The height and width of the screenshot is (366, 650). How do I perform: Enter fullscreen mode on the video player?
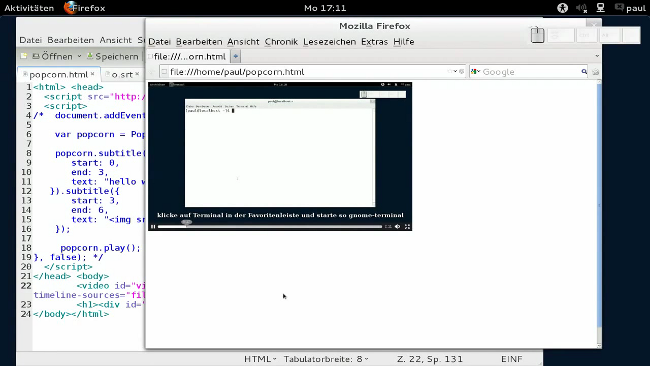coord(407,226)
